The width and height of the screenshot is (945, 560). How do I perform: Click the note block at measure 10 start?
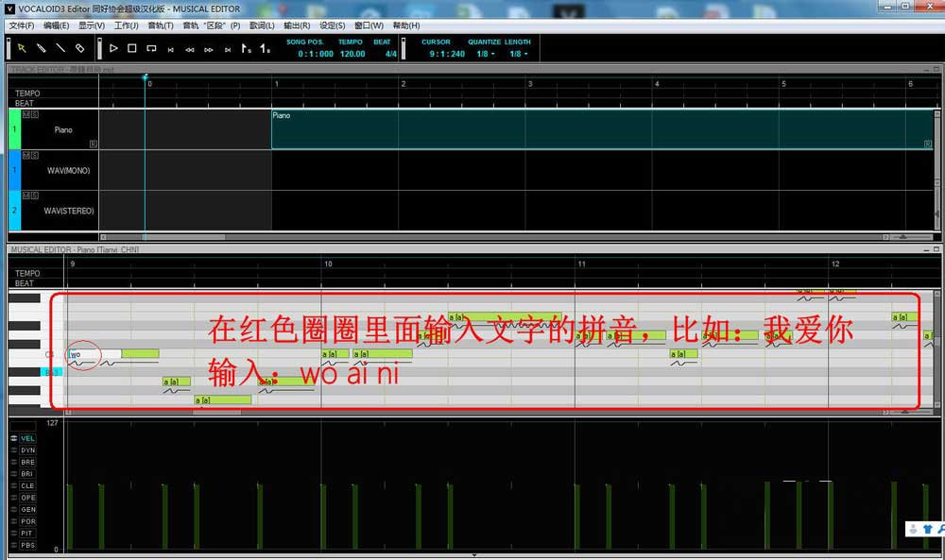[x=335, y=353]
